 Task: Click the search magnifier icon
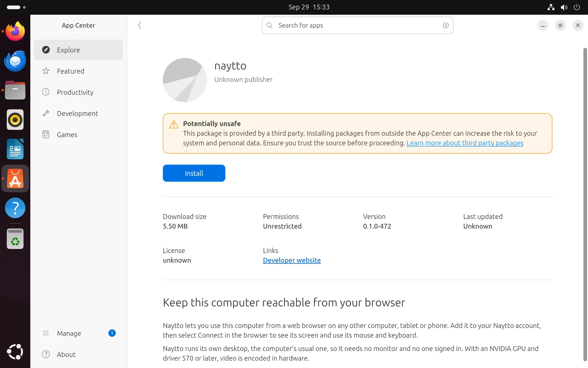point(269,25)
